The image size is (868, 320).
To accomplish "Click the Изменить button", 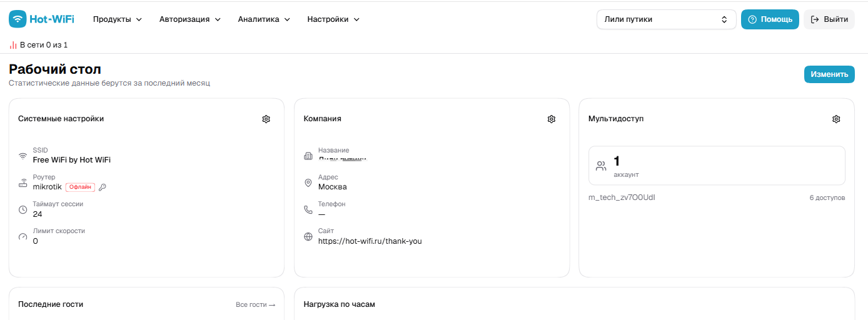I will tap(829, 74).
